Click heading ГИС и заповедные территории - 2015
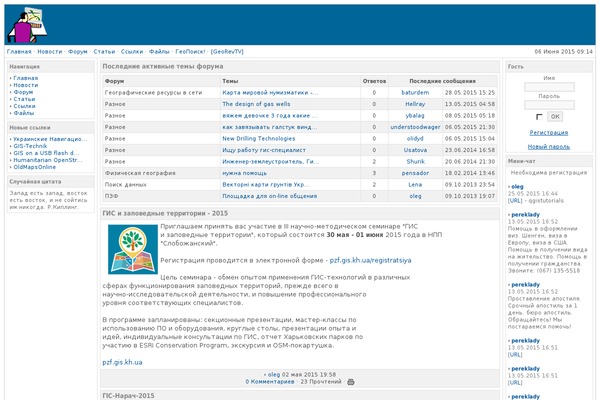This screenshot has width=600, height=400. (x=165, y=213)
